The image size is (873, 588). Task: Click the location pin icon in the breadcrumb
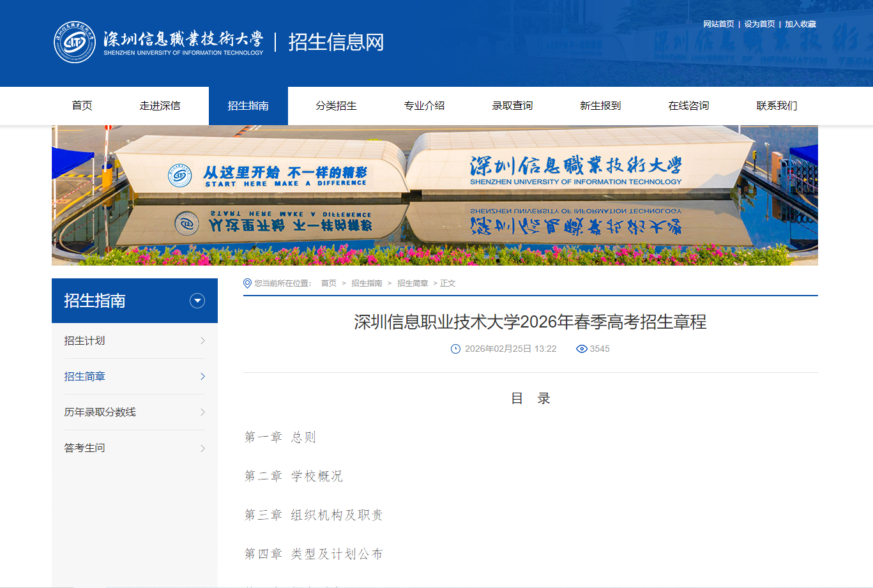point(247,282)
